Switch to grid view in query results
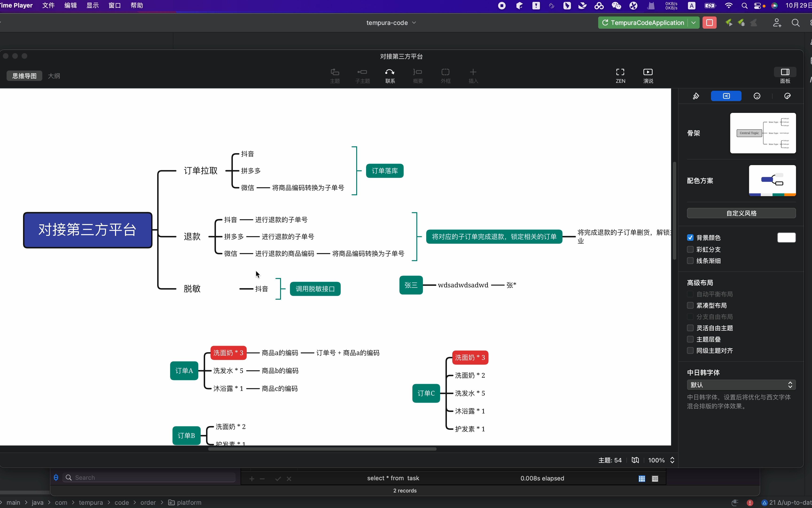Image resolution: width=812 pixels, height=508 pixels. 642,478
